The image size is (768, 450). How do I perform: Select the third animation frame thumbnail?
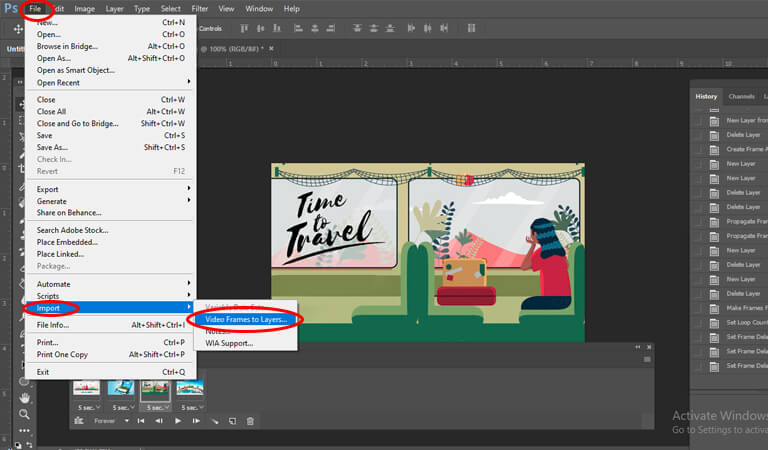click(x=153, y=389)
